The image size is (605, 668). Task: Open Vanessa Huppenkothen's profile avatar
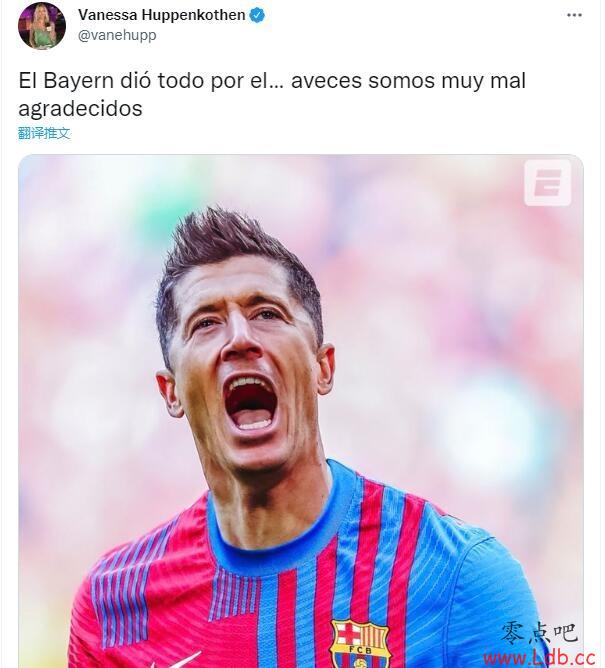[x=42, y=26]
